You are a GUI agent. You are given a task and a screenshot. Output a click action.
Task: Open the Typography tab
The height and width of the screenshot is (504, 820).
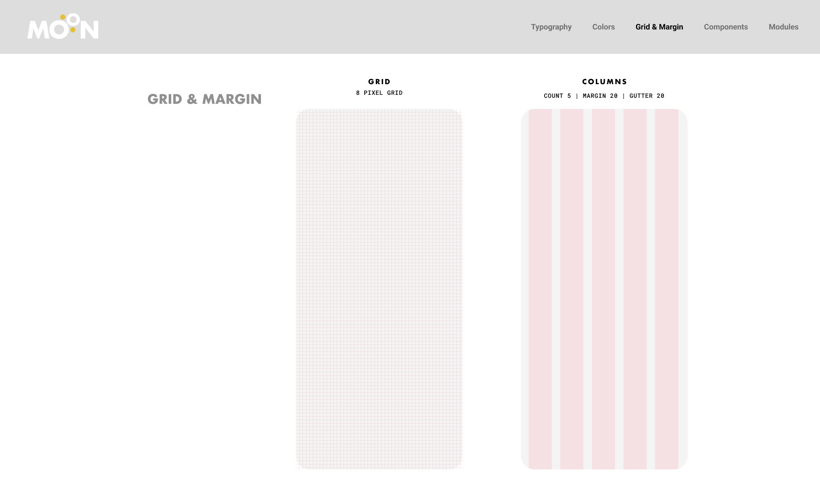[x=551, y=27]
